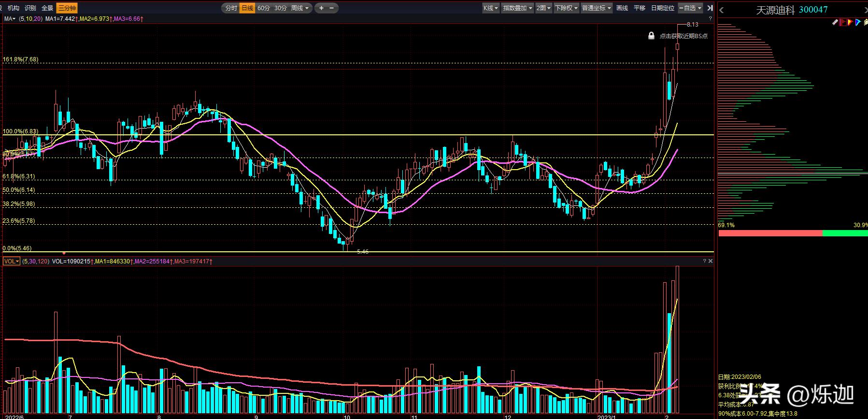Click the 0.0%(5.46) Fibonacci level label
The image size is (868, 419).
point(17,248)
